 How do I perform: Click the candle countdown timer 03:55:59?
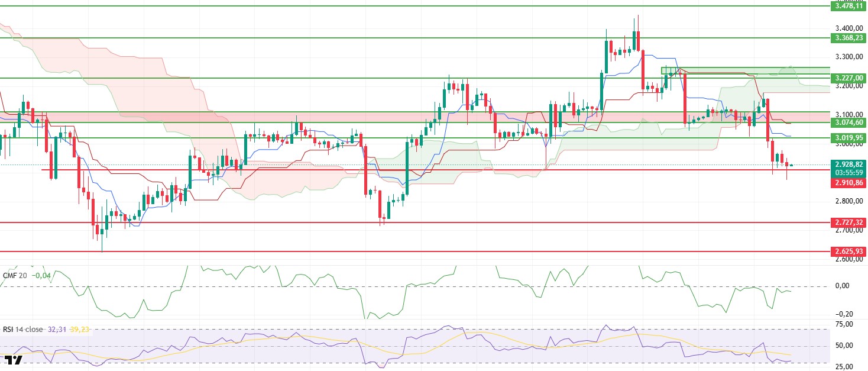pos(847,172)
